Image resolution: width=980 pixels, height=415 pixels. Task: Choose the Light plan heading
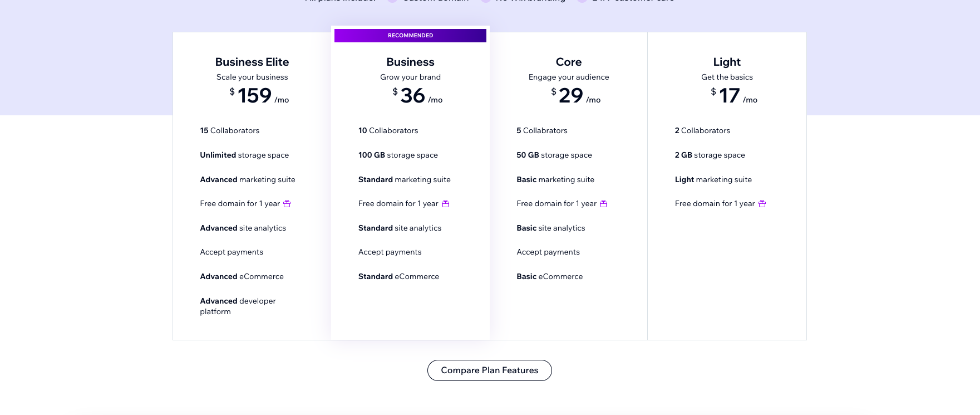tap(727, 62)
